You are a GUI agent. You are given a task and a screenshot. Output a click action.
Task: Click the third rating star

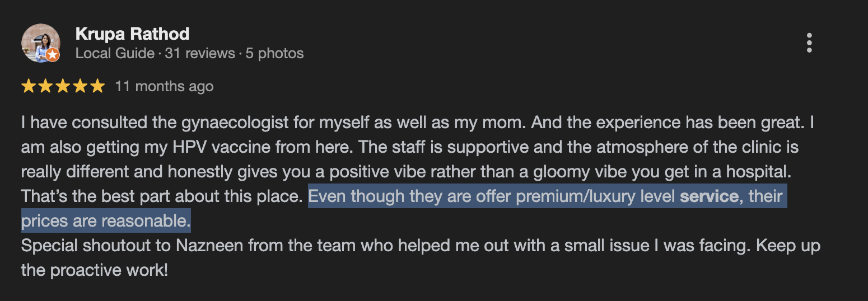click(63, 86)
